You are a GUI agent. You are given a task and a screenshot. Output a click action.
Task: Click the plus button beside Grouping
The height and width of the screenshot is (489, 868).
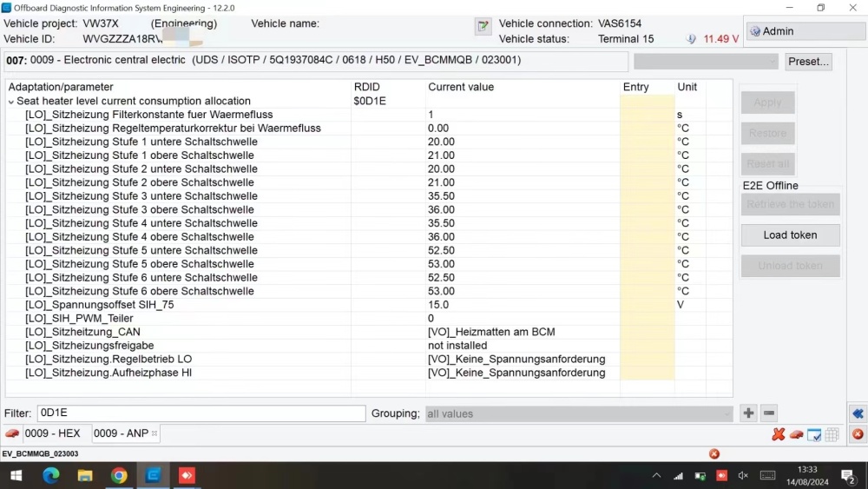(748, 413)
